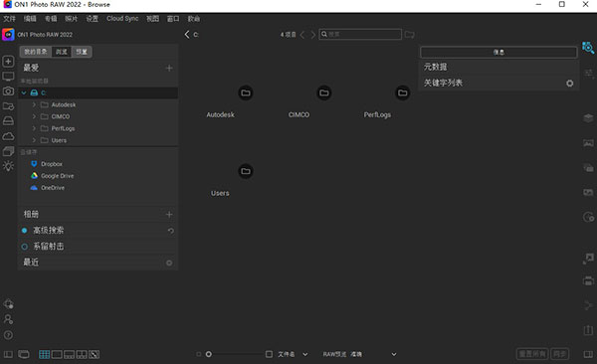Expand the Autodesk folder in tree
597x364 pixels.
pyautogui.click(x=34, y=104)
